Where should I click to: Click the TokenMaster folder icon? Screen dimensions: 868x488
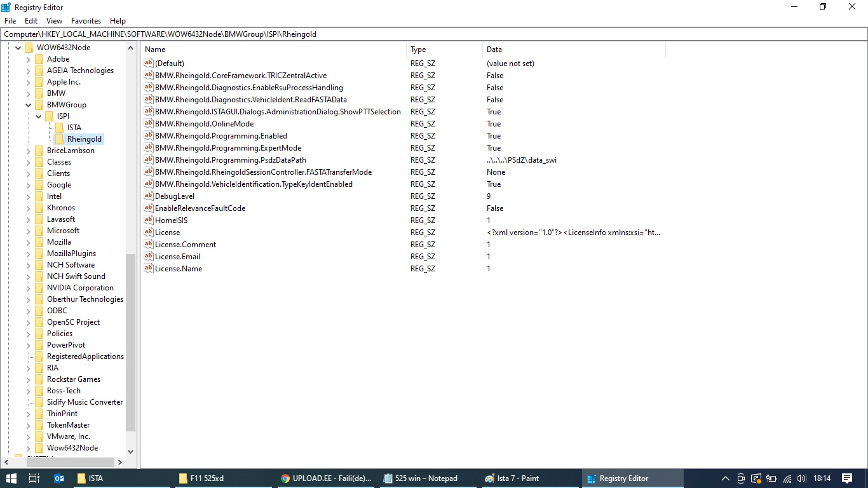pyautogui.click(x=39, y=425)
